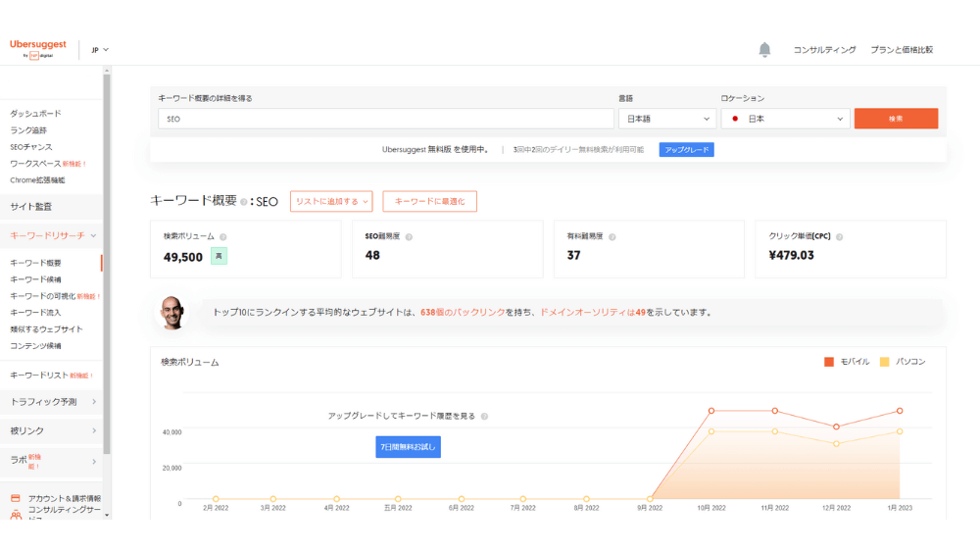Open ダッシュボード in sidebar
This screenshot has height=552, width=980.
35,114
